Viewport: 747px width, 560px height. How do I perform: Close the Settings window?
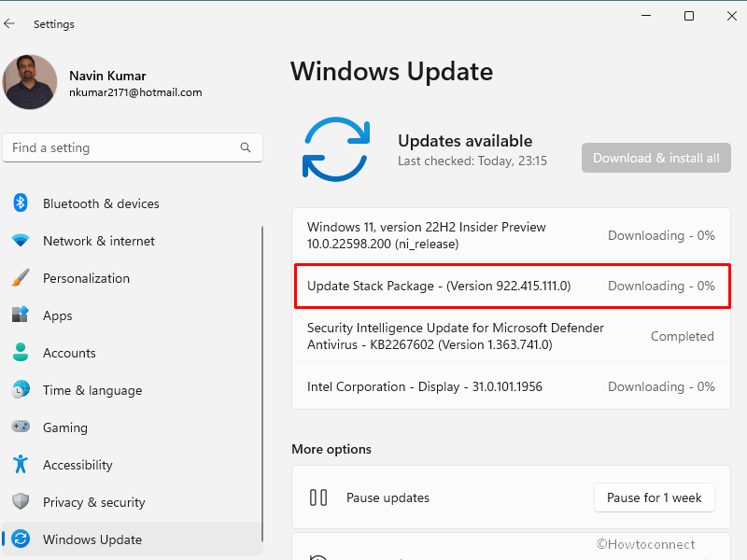coord(732,16)
